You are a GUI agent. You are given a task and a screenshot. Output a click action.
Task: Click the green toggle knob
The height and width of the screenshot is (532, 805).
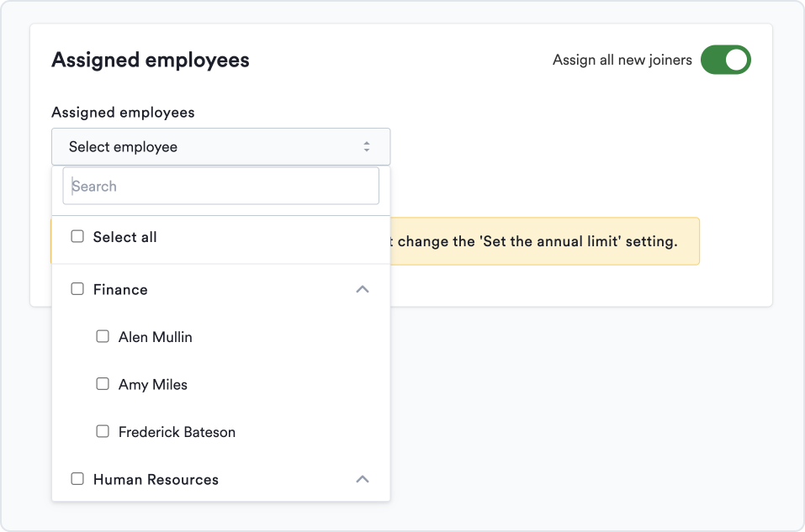(734, 60)
